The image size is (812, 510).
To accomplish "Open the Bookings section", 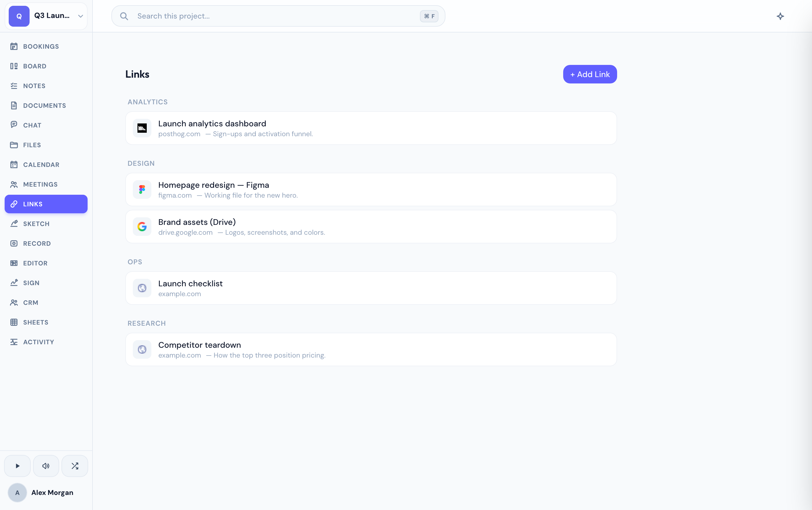I will click(46, 46).
